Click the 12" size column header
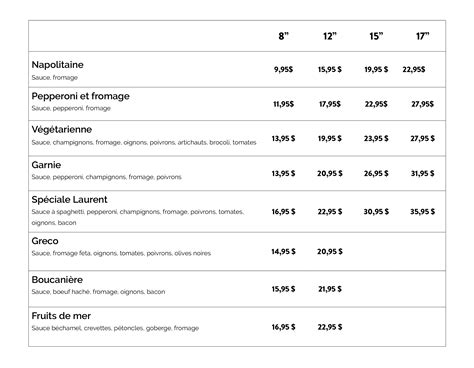This screenshot has height=368, width=474. point(330,36)
